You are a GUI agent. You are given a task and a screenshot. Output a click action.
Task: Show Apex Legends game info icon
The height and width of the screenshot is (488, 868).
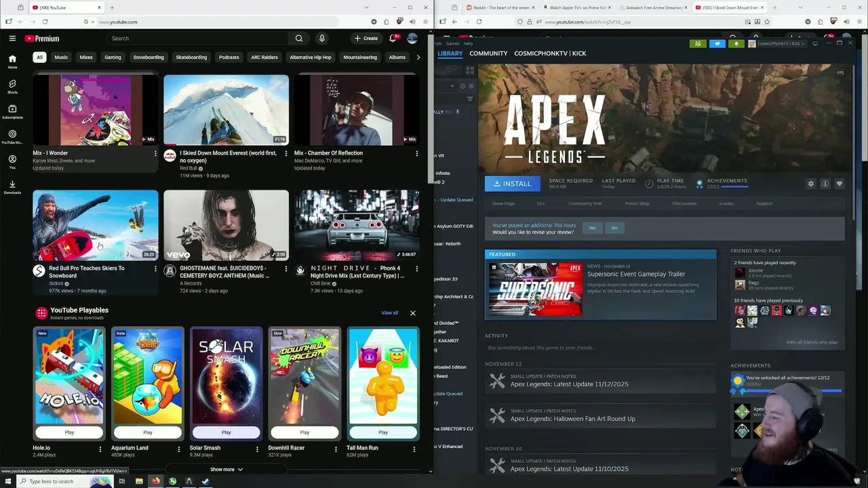click(x=825, y=184)
